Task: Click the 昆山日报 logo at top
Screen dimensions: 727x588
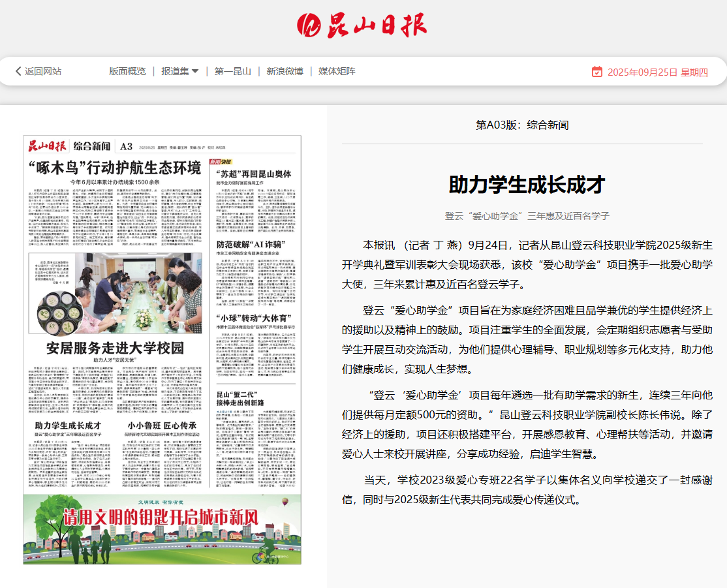Action: coord(362,25)
